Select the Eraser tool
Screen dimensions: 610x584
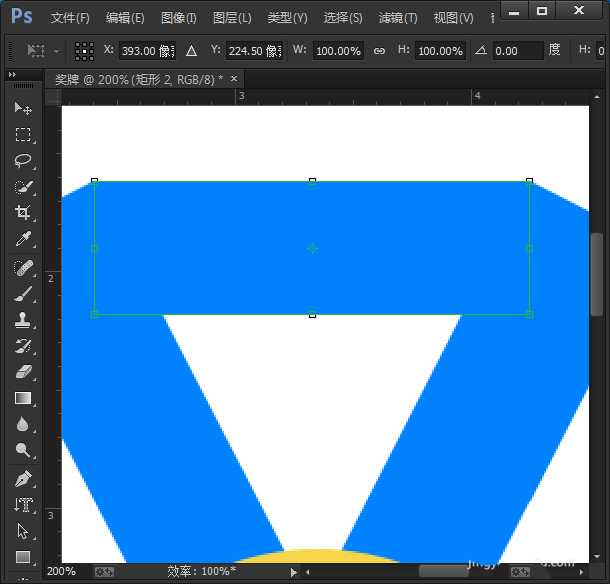(x=23, y=372)
